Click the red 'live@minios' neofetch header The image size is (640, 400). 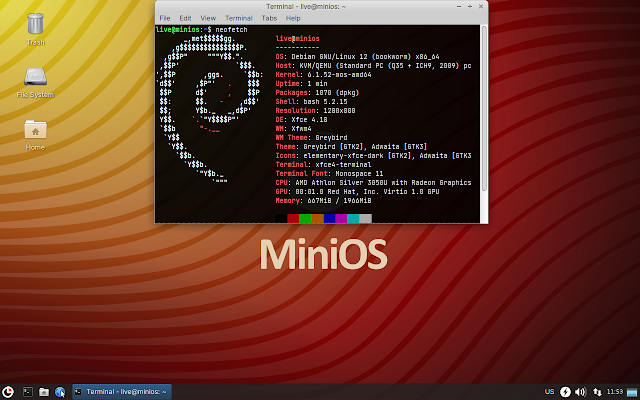(298, 39)
